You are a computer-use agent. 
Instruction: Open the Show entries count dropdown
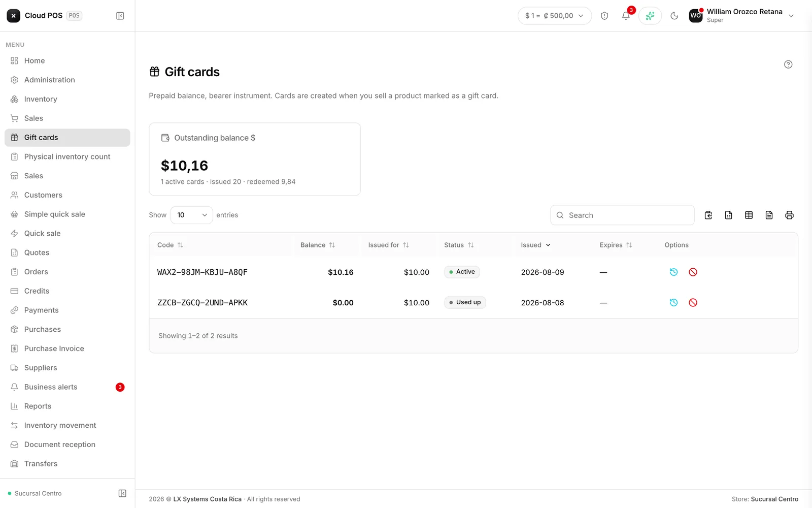click(x=192, y=215)
